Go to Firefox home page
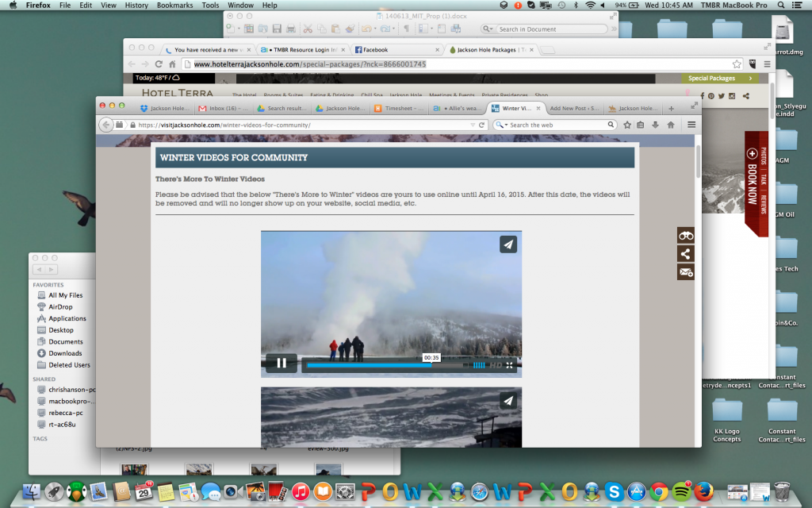 tap(671, 125)
